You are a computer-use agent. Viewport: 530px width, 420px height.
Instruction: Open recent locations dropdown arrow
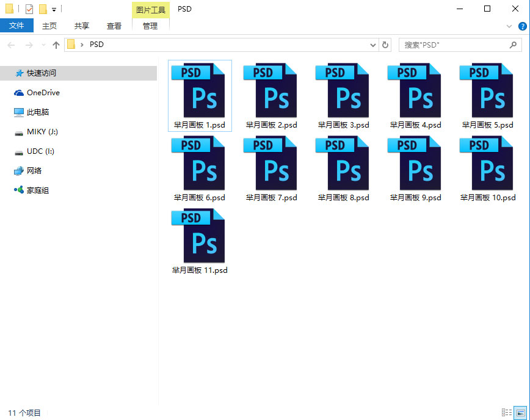[43, 45]
